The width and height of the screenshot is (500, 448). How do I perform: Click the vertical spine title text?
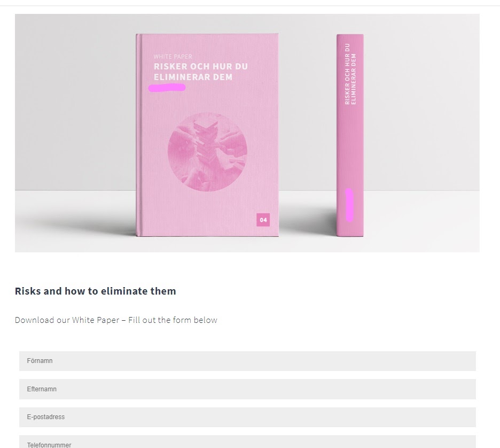(350, 74)
